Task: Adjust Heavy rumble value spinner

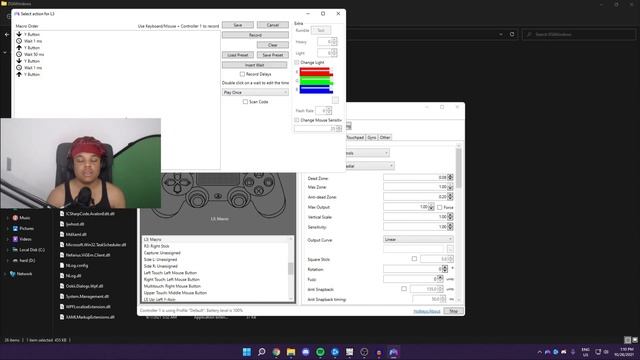Action: click(334, 42)
